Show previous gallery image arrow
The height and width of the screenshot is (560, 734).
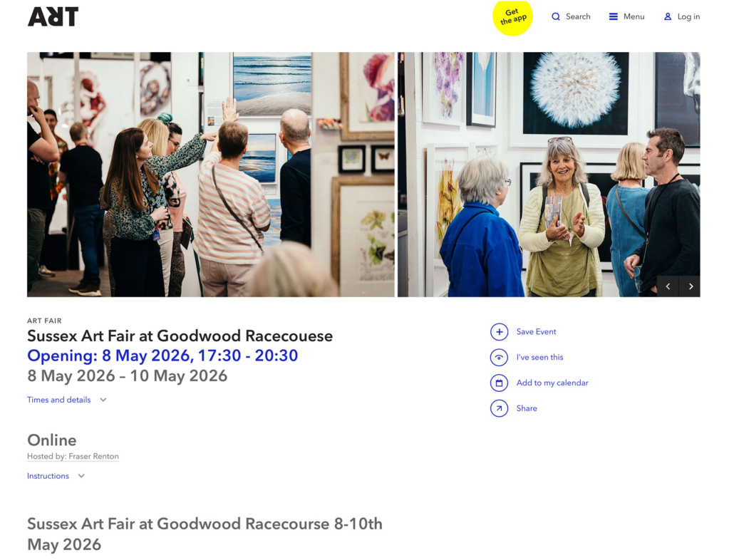coord(668,286)
